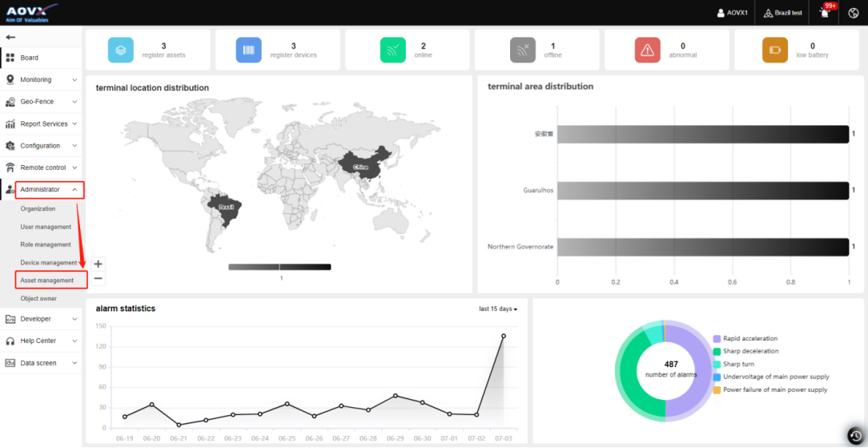Click the orange low battery icon
Image resolution: width=868 pixels, height=448 pixels.
[774, 50]
